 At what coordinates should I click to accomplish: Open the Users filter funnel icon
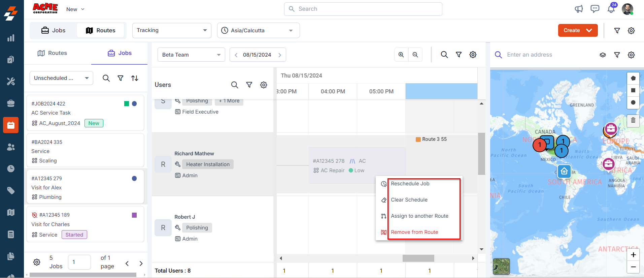(x=249, y=85)
